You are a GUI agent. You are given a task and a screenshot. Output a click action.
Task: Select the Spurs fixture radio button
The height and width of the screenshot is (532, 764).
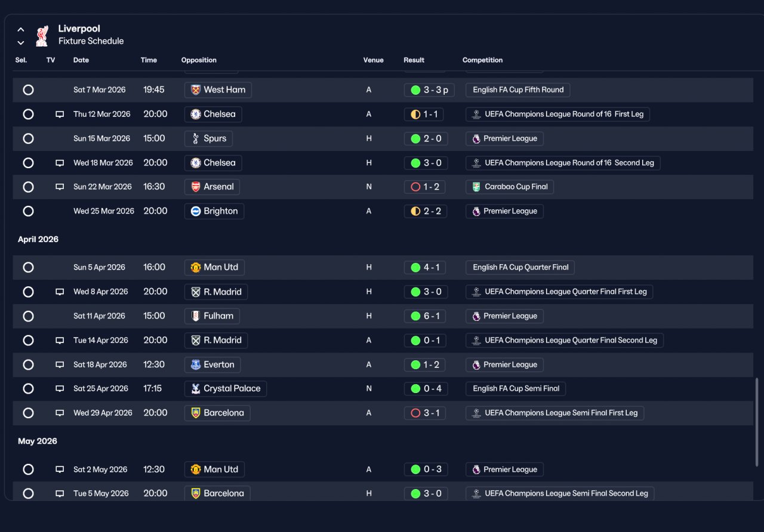[28, 138]
